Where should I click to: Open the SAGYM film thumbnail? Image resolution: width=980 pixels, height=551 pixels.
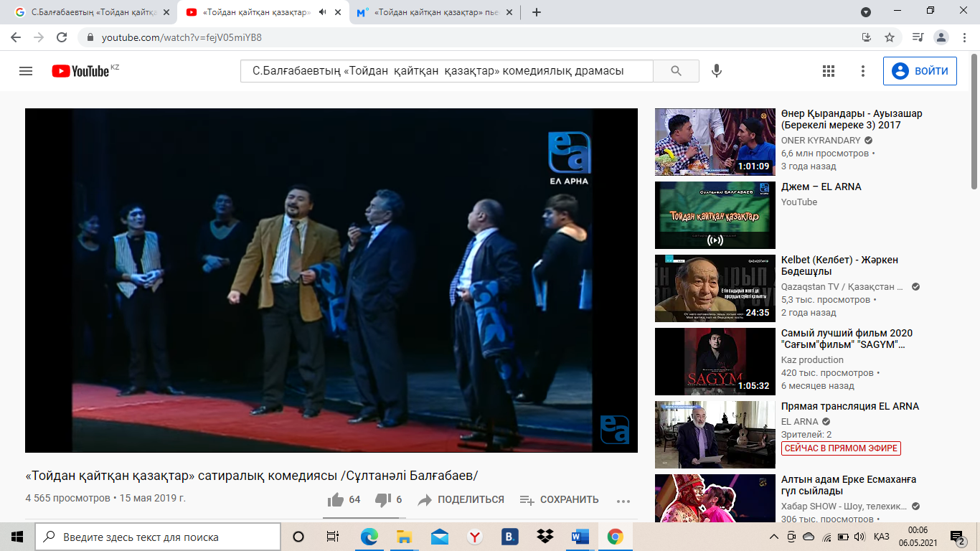tap(715, 362)
